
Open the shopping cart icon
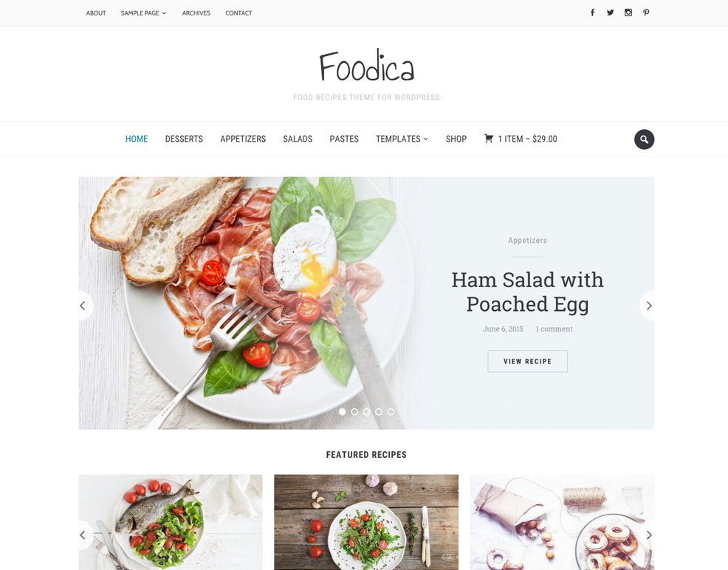tap(489, 138)
